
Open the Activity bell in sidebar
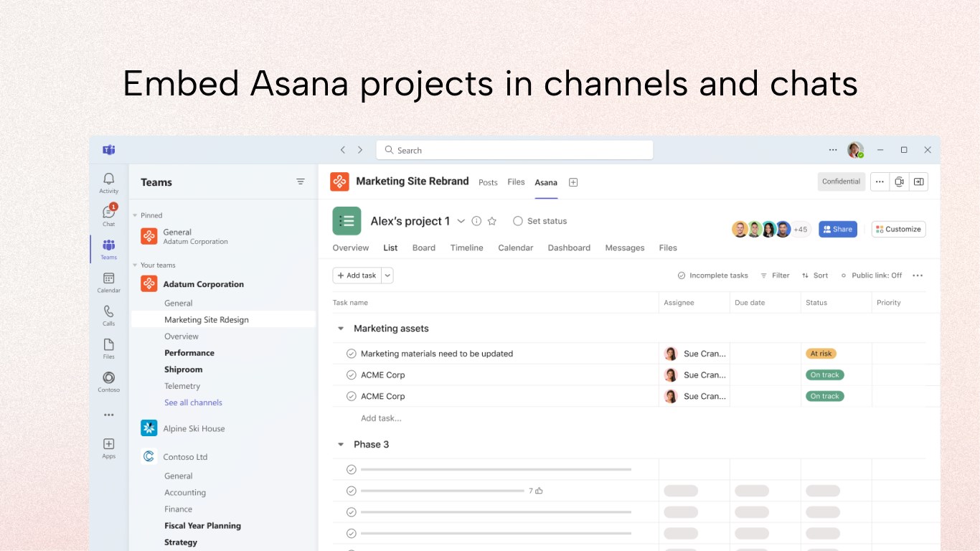point(108,182)
